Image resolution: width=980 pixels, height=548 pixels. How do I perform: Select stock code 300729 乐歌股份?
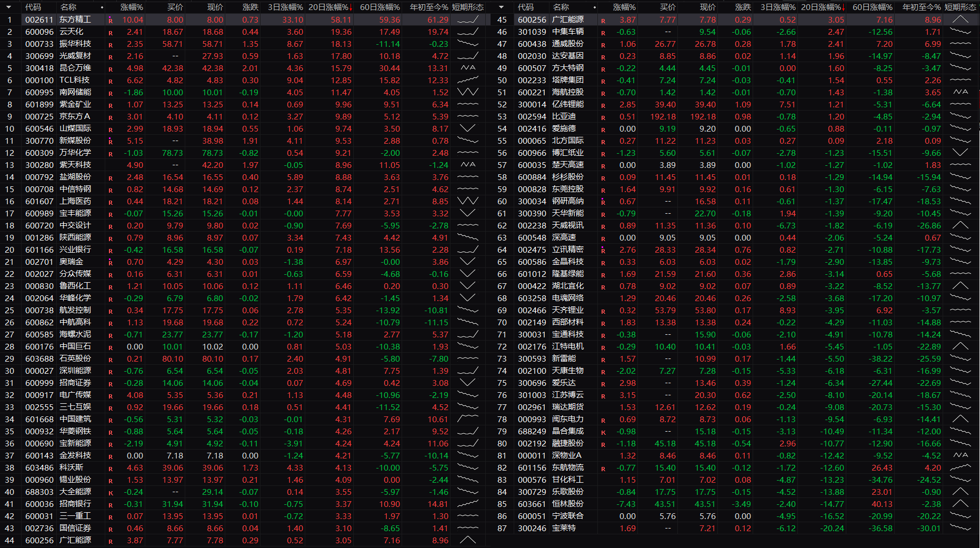coord(532,492)
